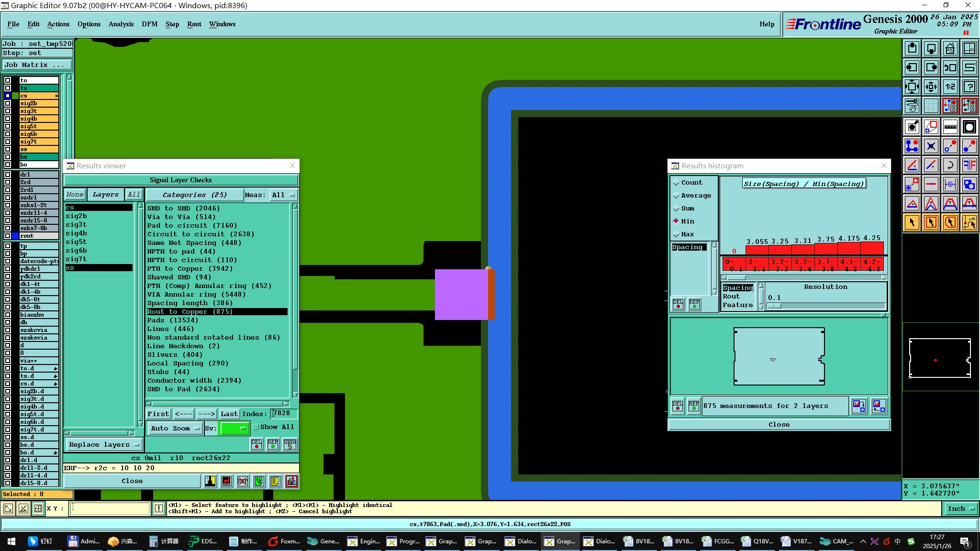Open the DFM menu

[149, 24]
